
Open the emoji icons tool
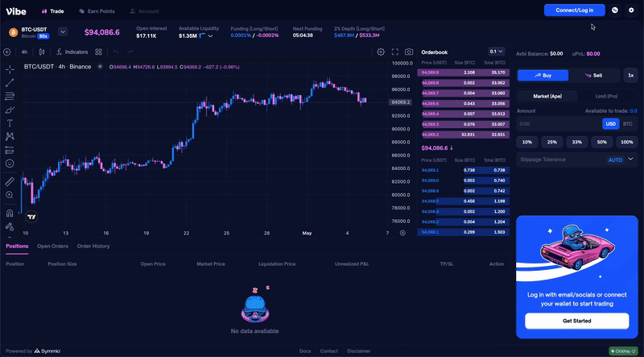tap(10, 163)
